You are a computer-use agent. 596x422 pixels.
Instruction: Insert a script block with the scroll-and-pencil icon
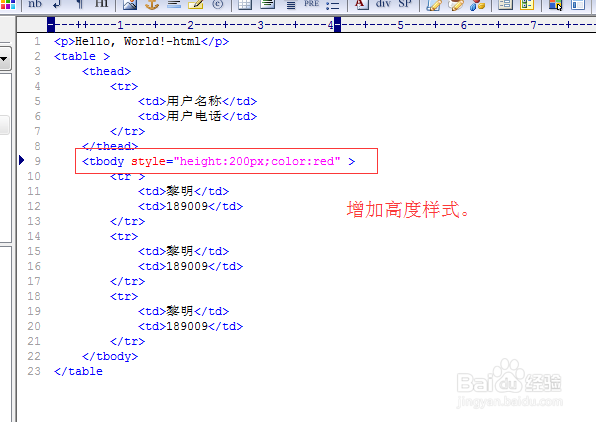point(434,5)
